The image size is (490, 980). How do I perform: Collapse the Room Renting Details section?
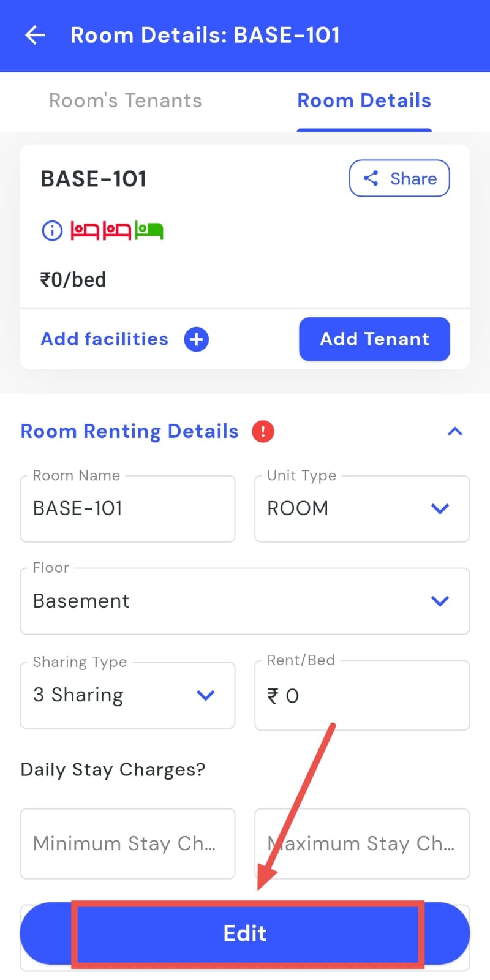point(454,432)
